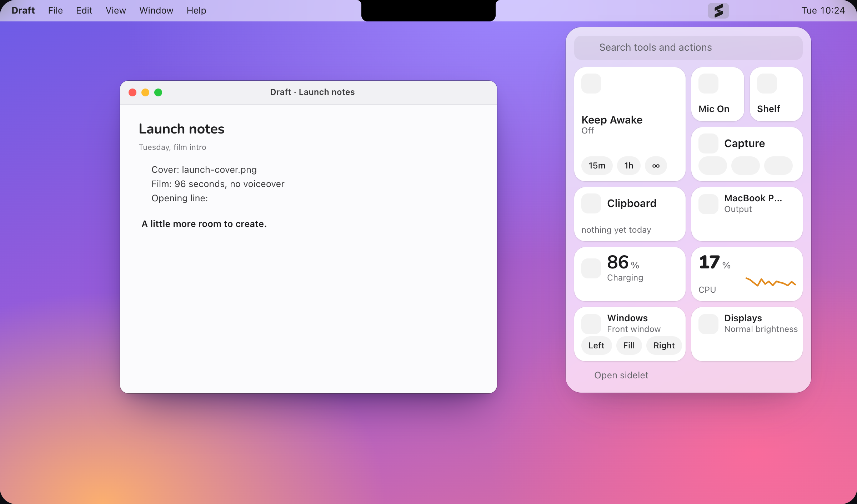The width and height of the screenshot is (857, 504).
Task: Snap the front window Right
Action: tap(664, 346)
